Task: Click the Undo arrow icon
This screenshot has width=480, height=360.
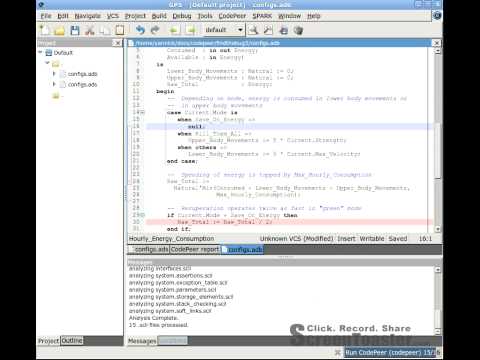Action: [x=140, y=30]
